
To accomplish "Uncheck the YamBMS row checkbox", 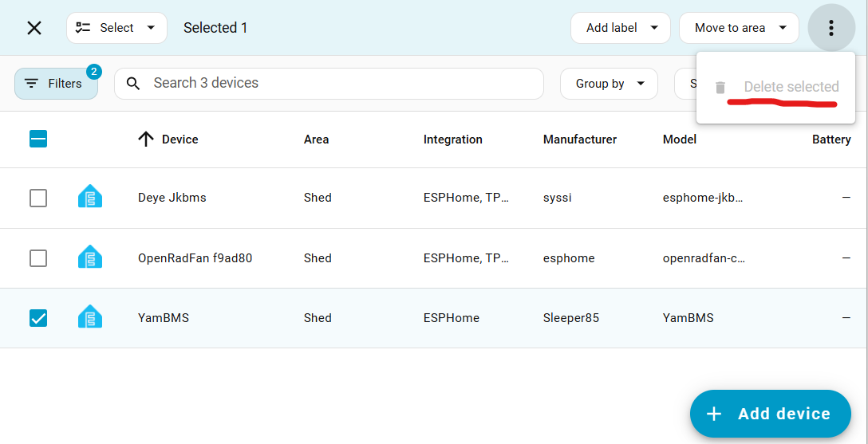I will coord(38,318).
